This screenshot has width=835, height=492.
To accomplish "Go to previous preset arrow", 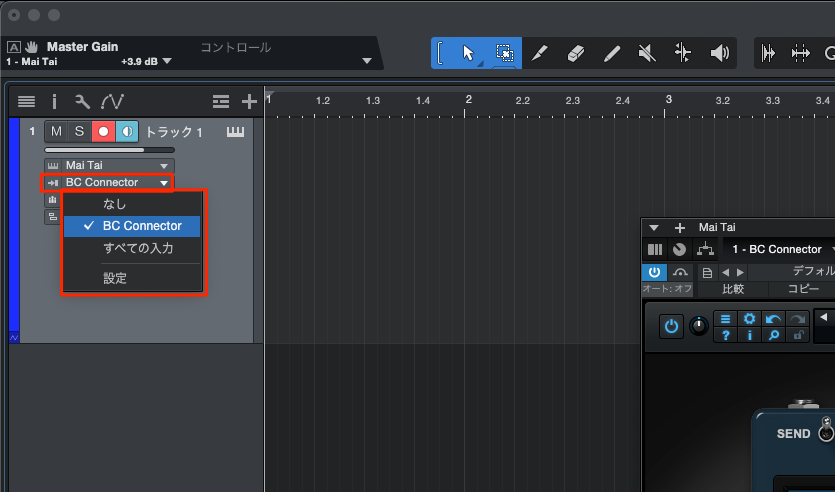I will (x=725, y=273).
